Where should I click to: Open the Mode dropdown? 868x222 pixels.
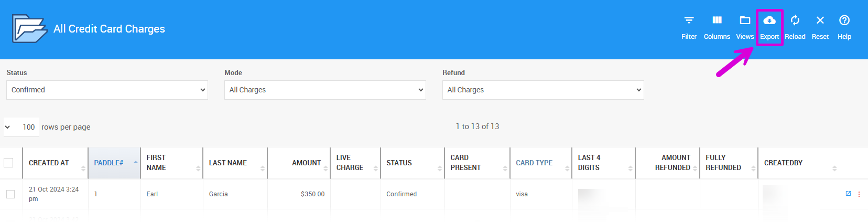point(325,90)
